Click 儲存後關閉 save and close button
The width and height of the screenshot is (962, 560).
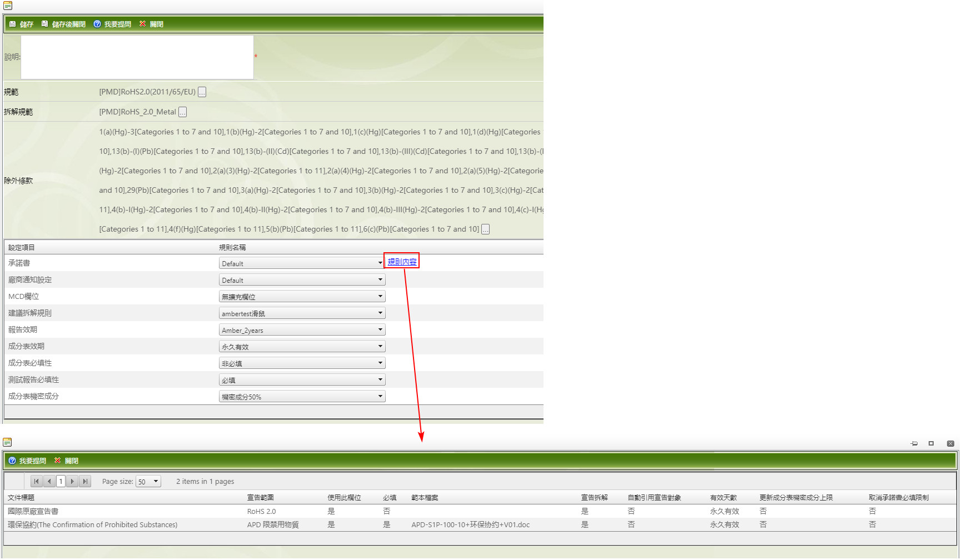63,24
